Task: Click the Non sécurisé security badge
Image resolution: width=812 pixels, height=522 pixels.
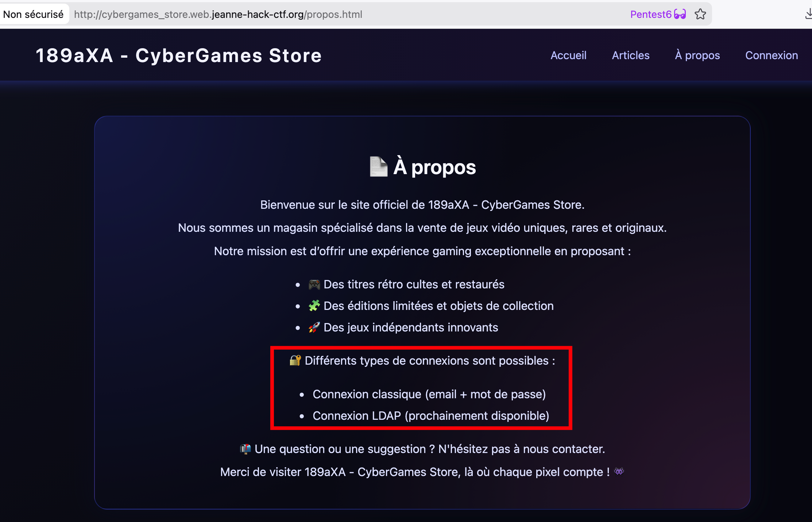Action: (x=33, y=14)
